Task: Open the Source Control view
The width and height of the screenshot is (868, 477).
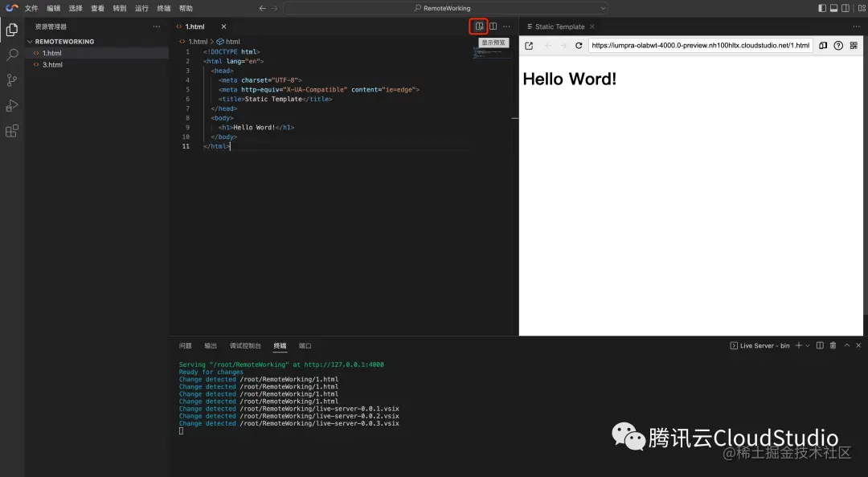Action: click(x=11, y=80)
